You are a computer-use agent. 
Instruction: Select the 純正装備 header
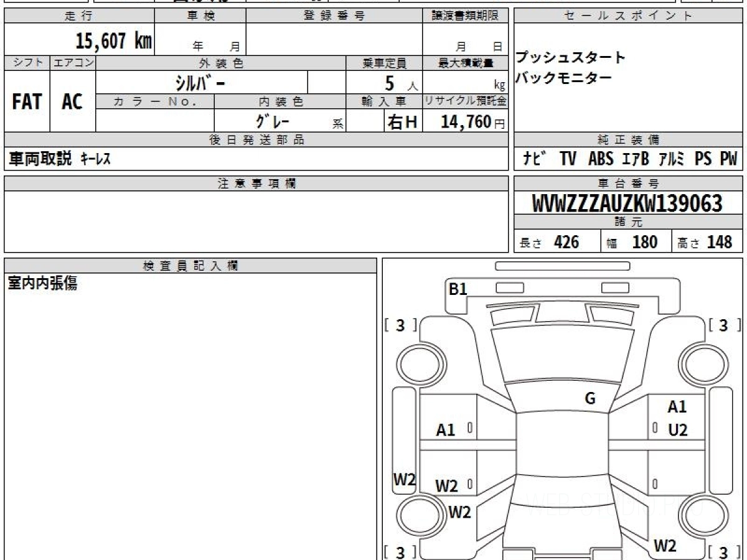(628, 140)
